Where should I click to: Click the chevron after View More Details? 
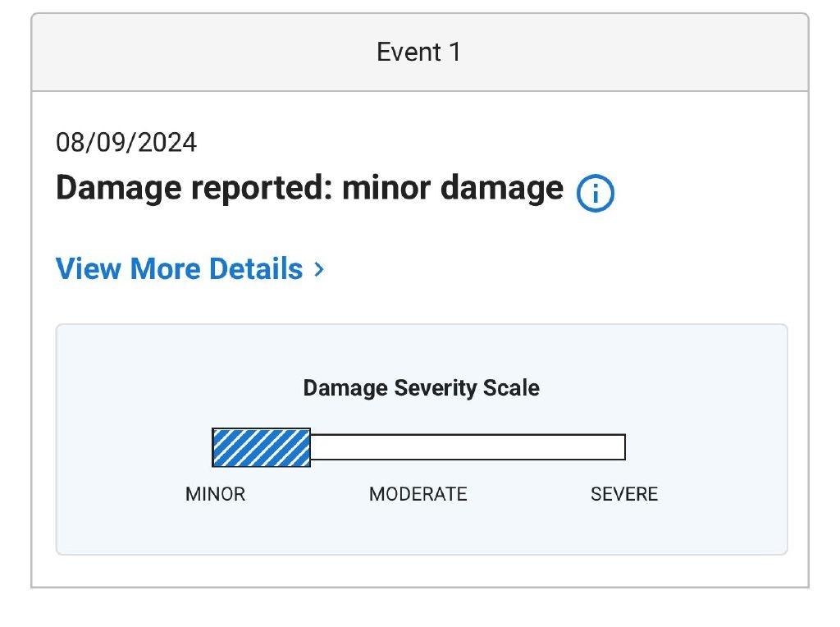(320, 269)
